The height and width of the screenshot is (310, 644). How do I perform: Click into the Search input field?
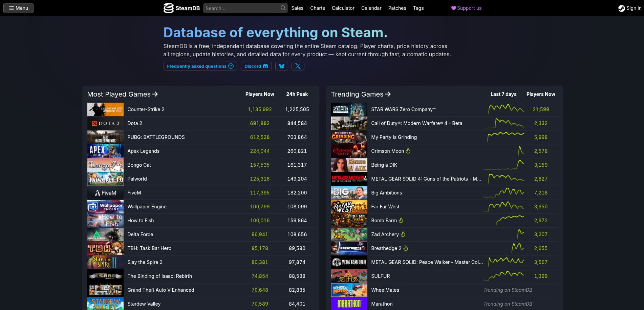tap(242, 8)
